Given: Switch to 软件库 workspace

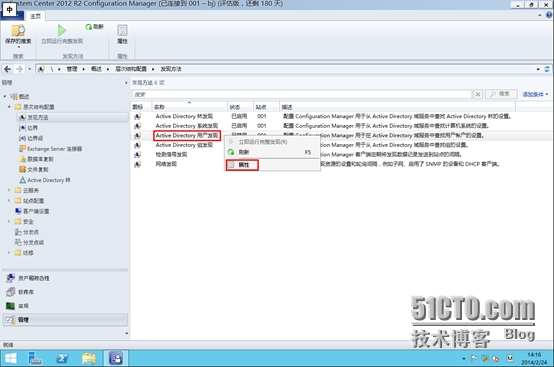Looking at the screenshot, I should (65, 292).
